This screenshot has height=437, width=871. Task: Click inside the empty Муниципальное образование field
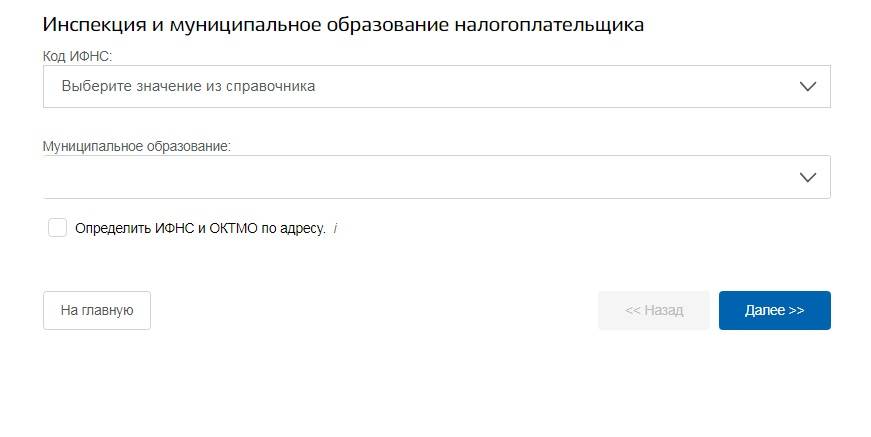400,177
